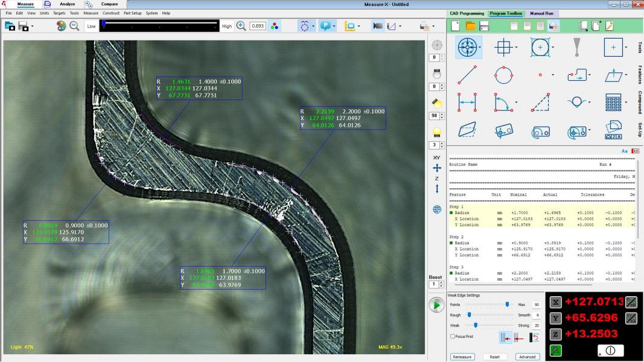The width and height of the screenshot is (644, 362).
Task: Select the contour profile feature tool
Action: point(577,75)
